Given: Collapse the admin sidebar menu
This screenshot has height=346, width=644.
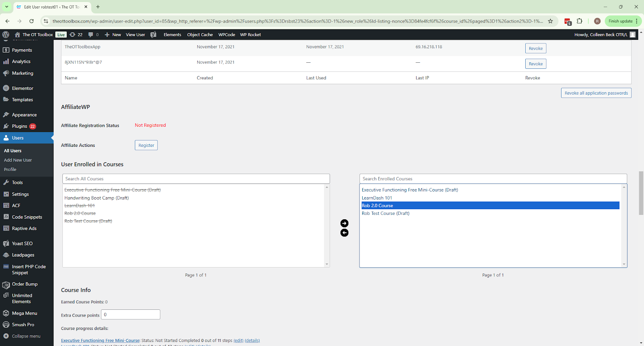Looking at the screenshot, I should pos(22,336).
